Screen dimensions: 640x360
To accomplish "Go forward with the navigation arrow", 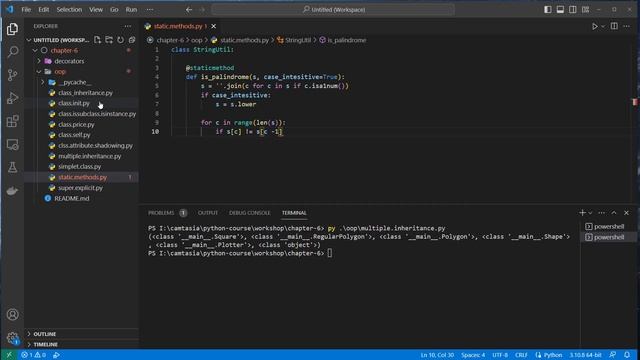I will [202, 9].
